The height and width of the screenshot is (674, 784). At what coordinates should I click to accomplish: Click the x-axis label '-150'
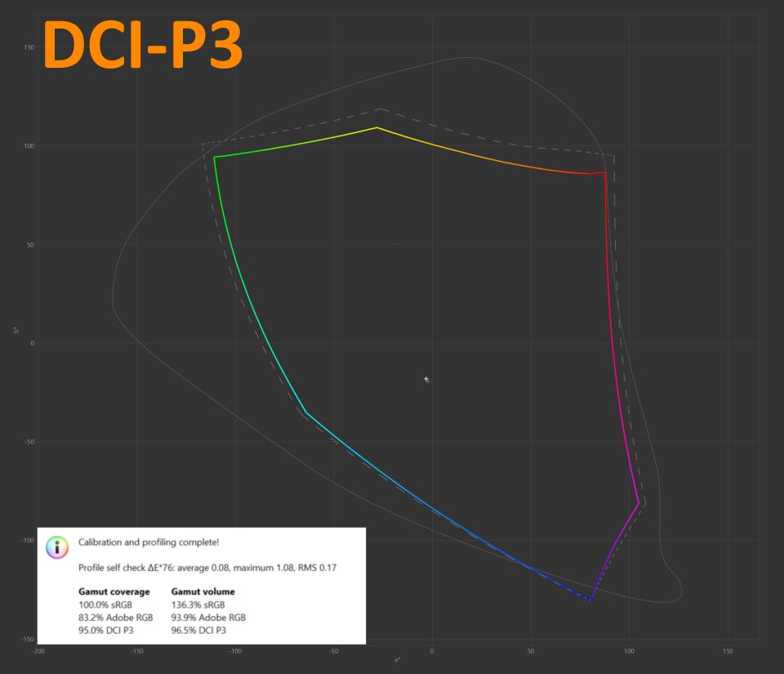click(x=137, y=651)
